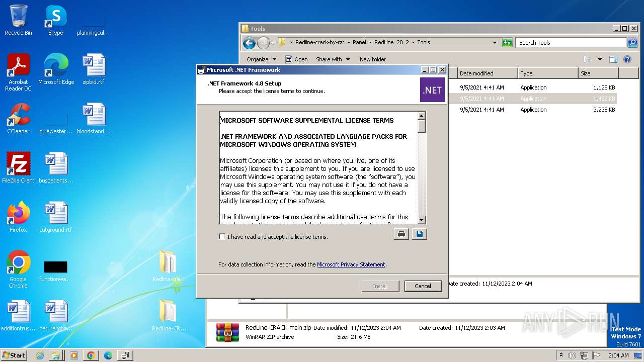Click RedLine_20_2 breadcrumb segment
644x362 pixels.
pos(391,43)
